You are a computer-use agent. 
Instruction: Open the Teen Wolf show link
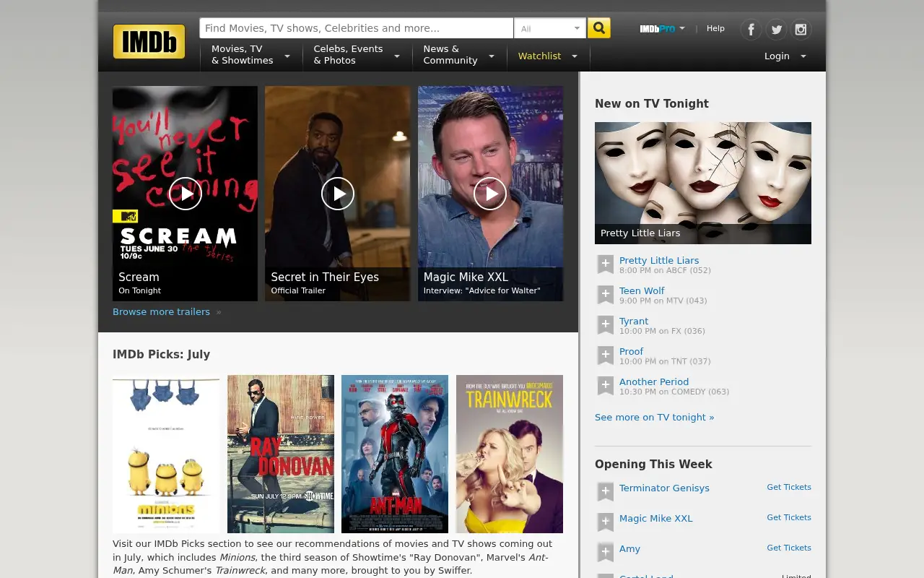(x=642, y=290)
